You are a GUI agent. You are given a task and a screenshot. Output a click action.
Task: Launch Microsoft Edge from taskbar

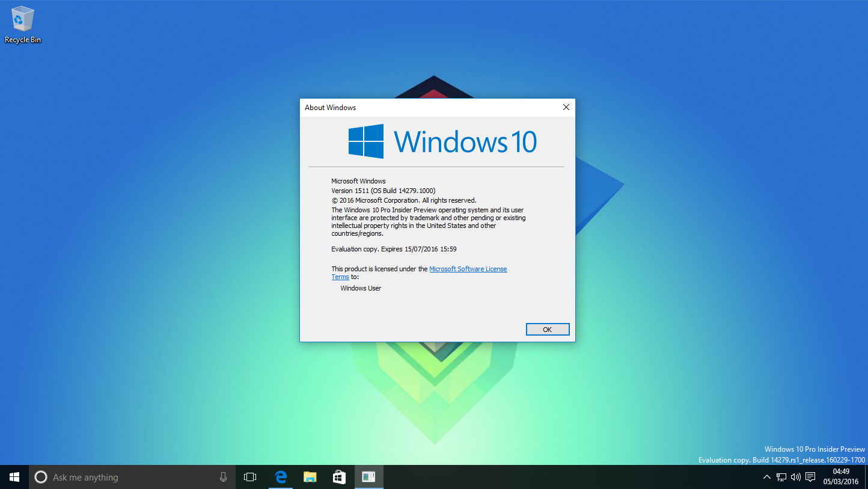tap(280, 477)
